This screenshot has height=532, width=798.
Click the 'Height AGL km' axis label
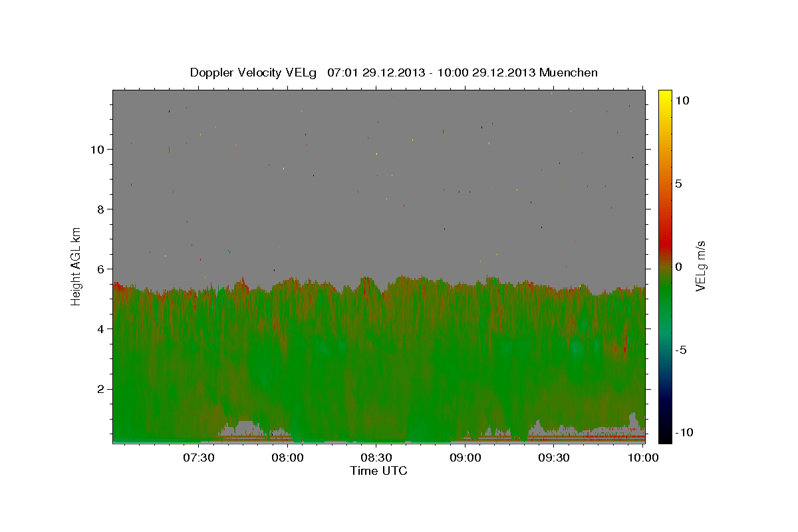pos(76,265)
